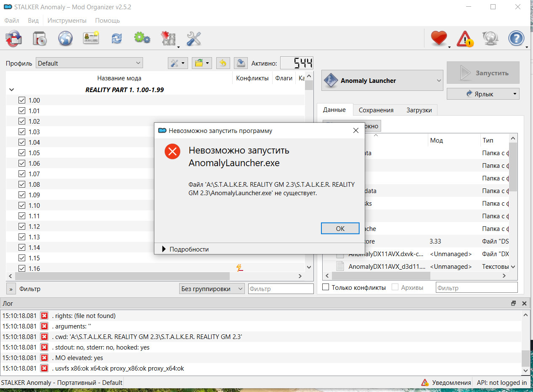The height and width of the screenshot is (392, 533).
Task: Click the Refresh arrows toolbar icon
Action: 116,39
